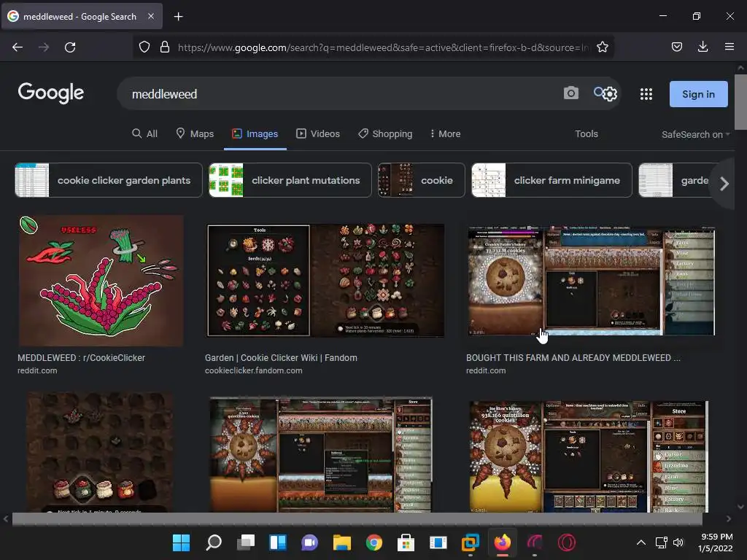Viewport: 747px width, 560px height.
Task: Open Teams Chat from taskbar
Action: coord(309,542)
